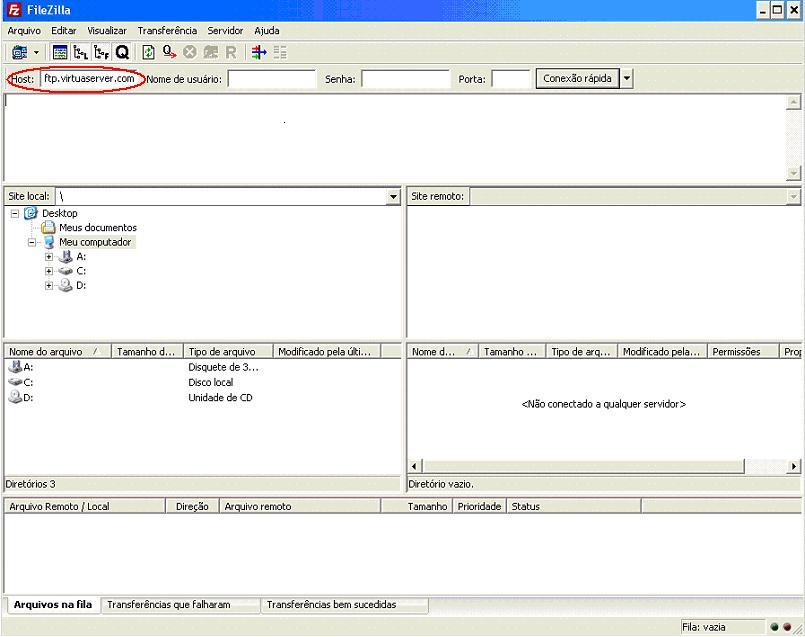Click the 'Unidade de CD' file type cell
Screen dimensions: 805x637
(x=220, y=397)
